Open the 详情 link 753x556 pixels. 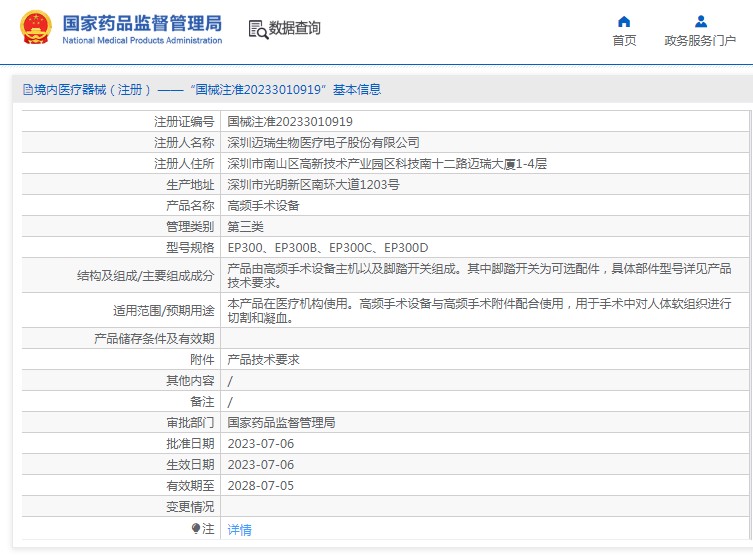click(x=240, y=530)
